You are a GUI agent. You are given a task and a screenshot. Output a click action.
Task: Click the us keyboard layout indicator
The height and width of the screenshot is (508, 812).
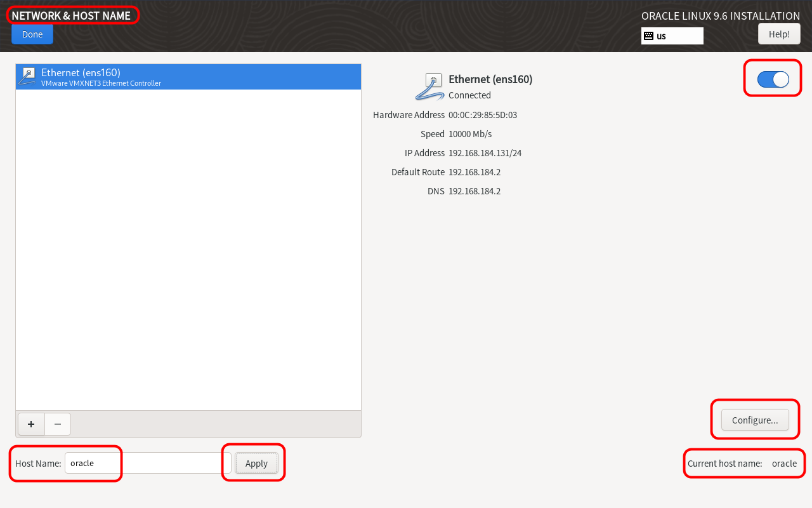[672, 36]
